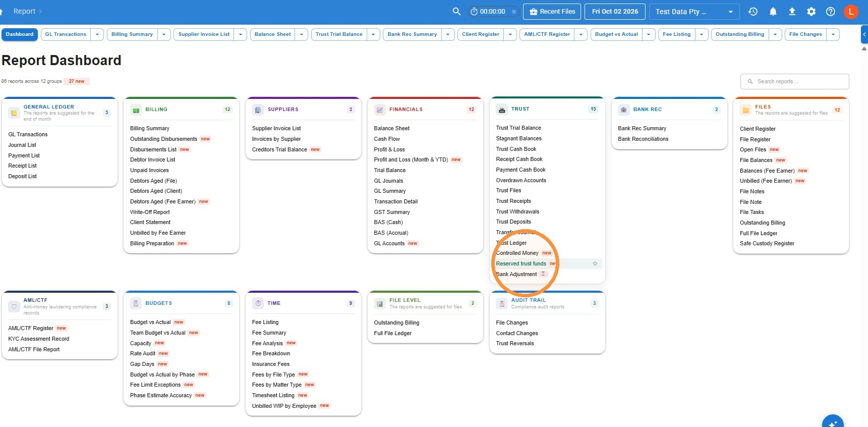Switch to the Outstanding Billing tab
Image resolution: width=868 pixels, height=427 pixels.
point(740,34)
